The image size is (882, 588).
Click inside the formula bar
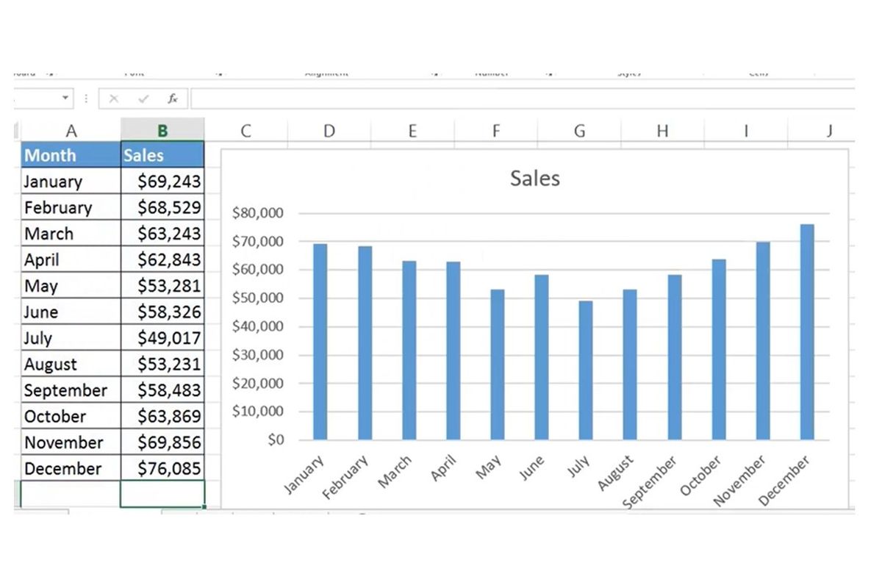(x=441, y=98)
